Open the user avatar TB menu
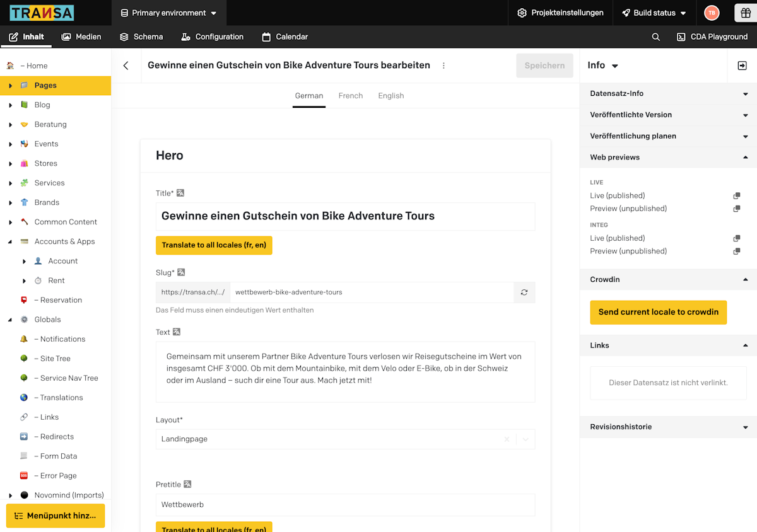Viewport: 757px width, 532px height. click(712, 13)
